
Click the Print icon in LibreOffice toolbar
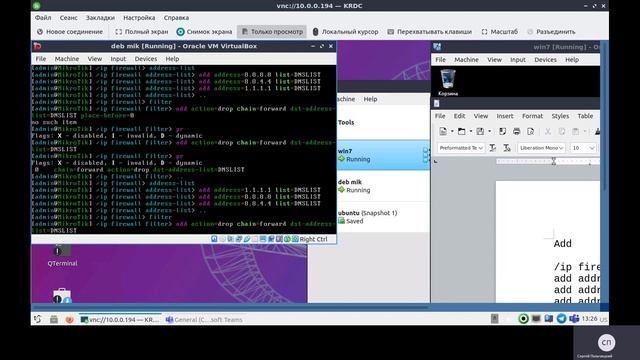tap(516, 131)
